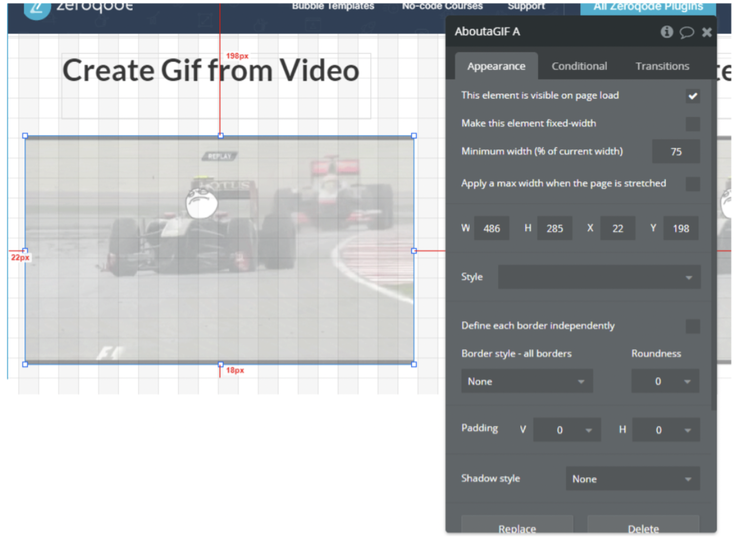Click the bottom-left resize handle of the GIF
The height and width of the screenshot is (541, 756).
click(x=25, y=364)
